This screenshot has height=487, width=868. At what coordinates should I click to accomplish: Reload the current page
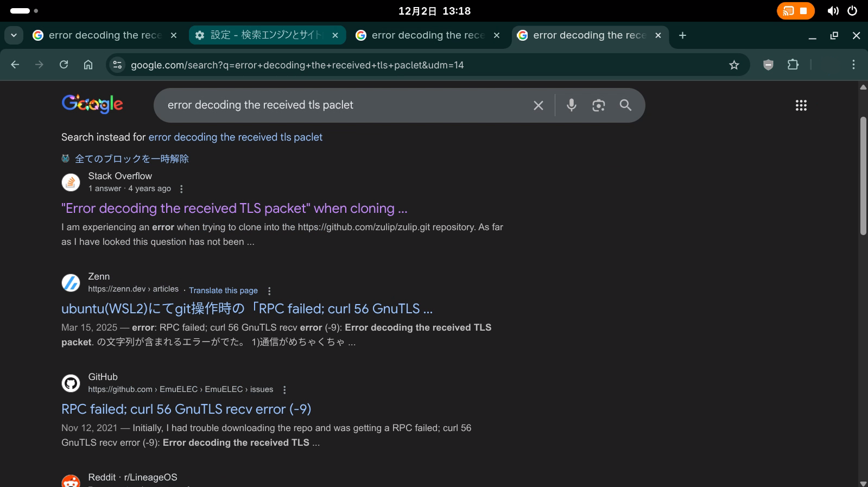click(64, 65)
